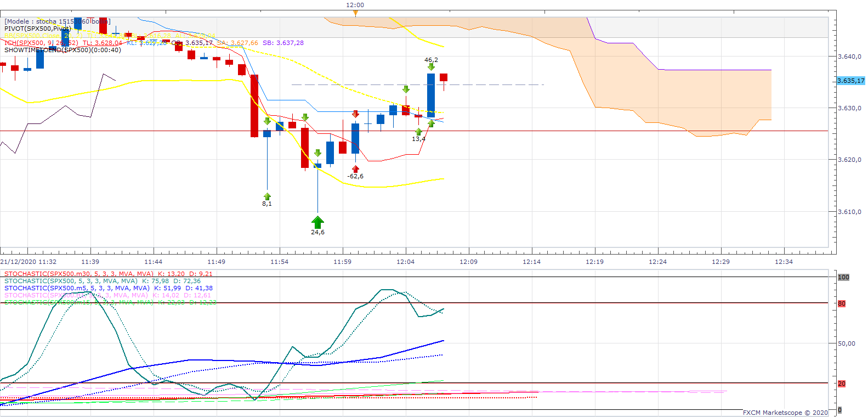The image size is (868, 417).
Task: Select the 3.620,0 price axis label
Action: [849, 160]
